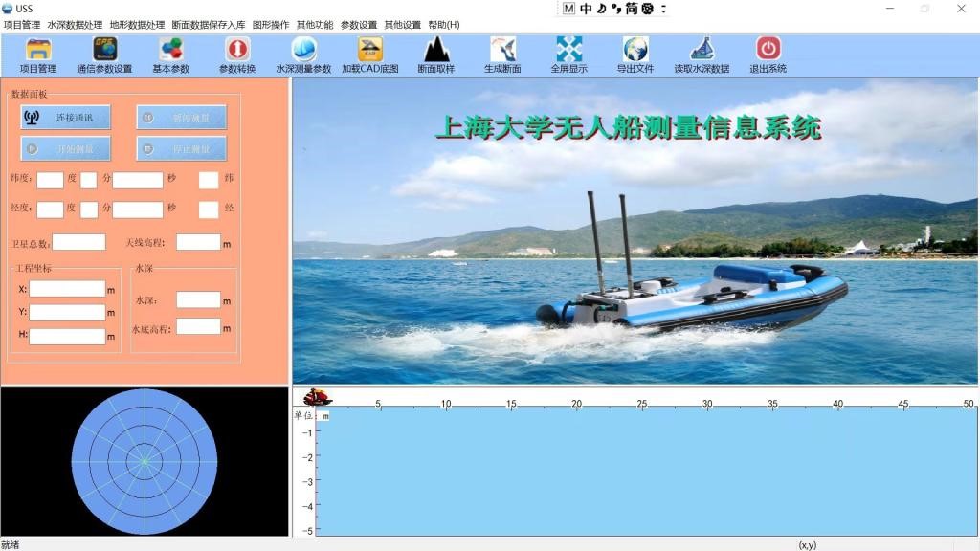Click the M icon in the IME bar
980x551 pixels.
pyautogui.click(x=568, y=9)
